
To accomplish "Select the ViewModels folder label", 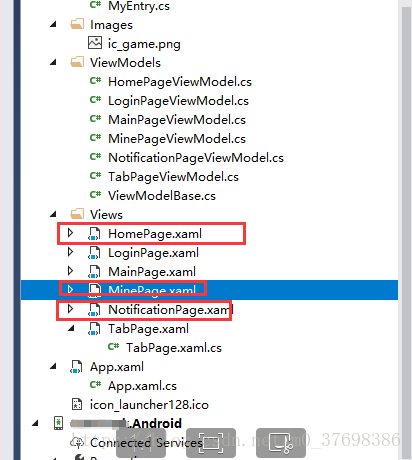I will tap(125, 63).
